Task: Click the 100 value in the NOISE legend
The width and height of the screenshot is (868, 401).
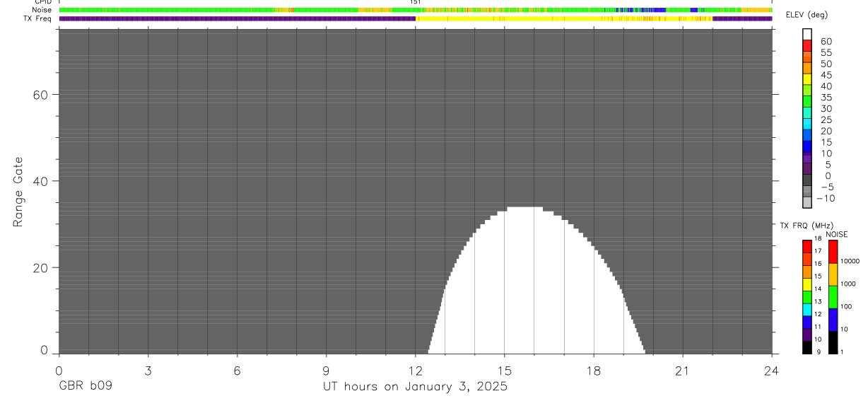Action: click(x=847, y=306)
